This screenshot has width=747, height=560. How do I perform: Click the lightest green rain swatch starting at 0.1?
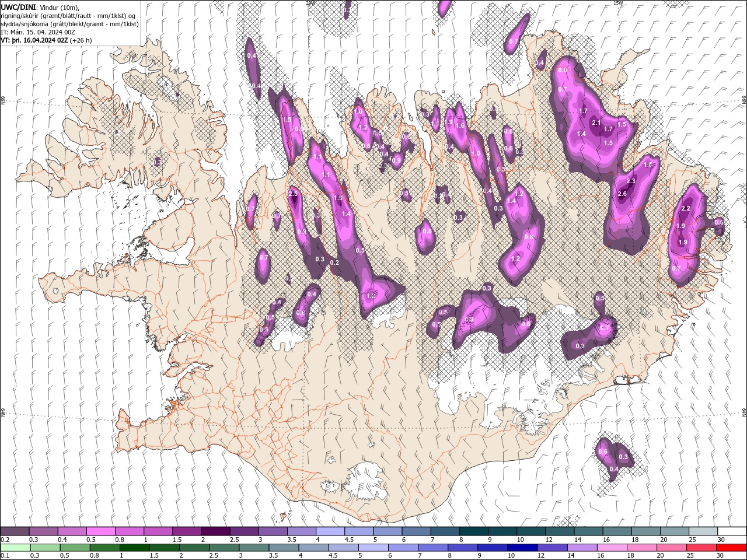tap(15, 548)
